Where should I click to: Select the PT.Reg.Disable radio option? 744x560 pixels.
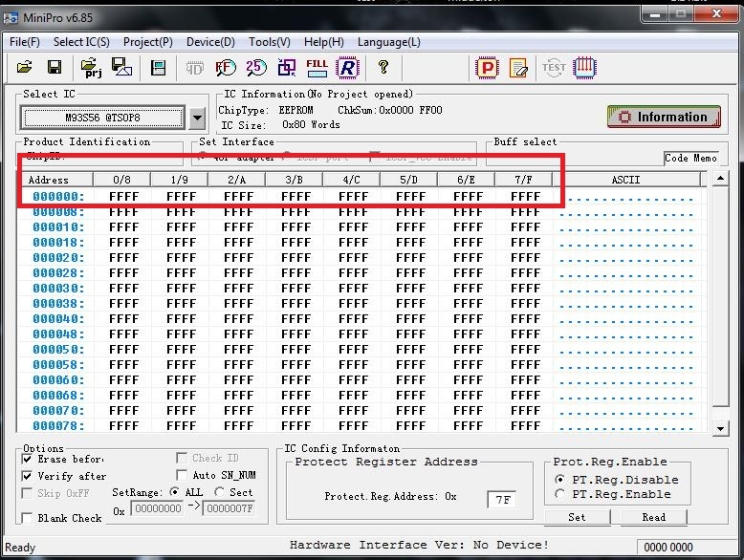click(x=559, y=479)
